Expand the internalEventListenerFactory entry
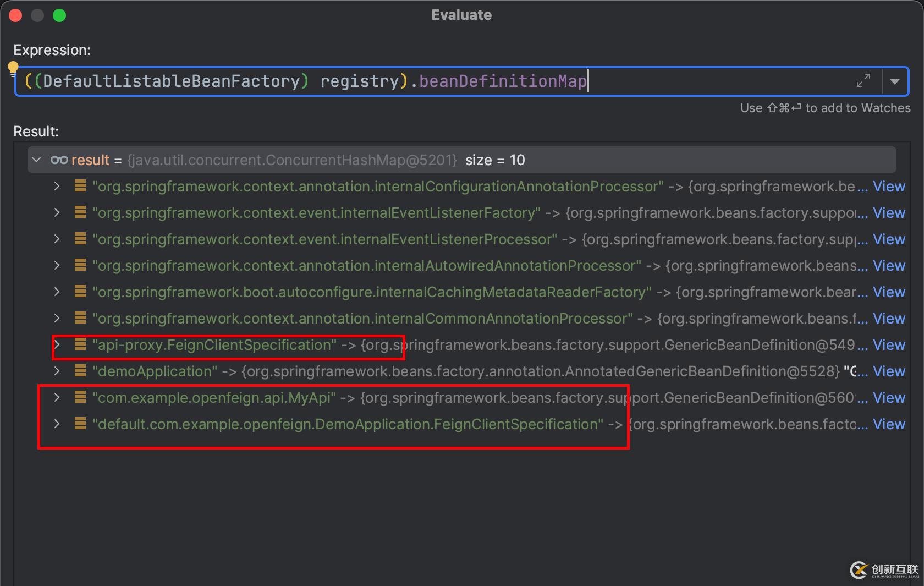This screenshot has height=586, width=924. [x=57, y=213]
